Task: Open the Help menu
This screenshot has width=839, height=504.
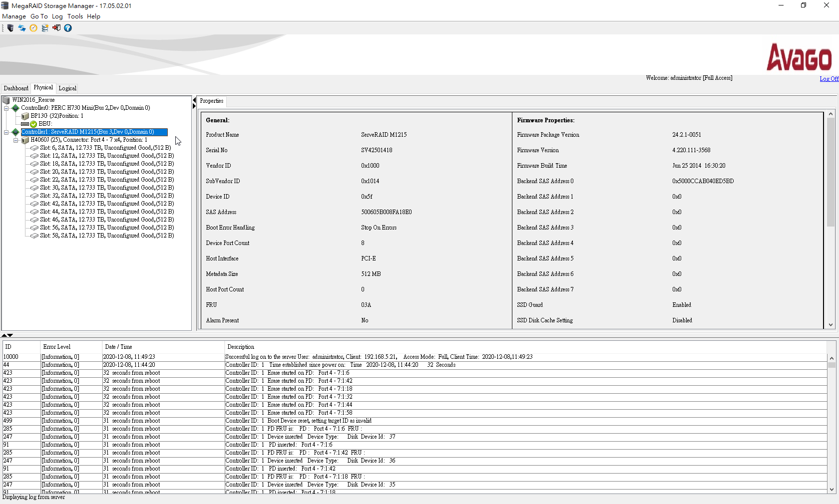Action: pyautogui.click(x=93, y=16)
